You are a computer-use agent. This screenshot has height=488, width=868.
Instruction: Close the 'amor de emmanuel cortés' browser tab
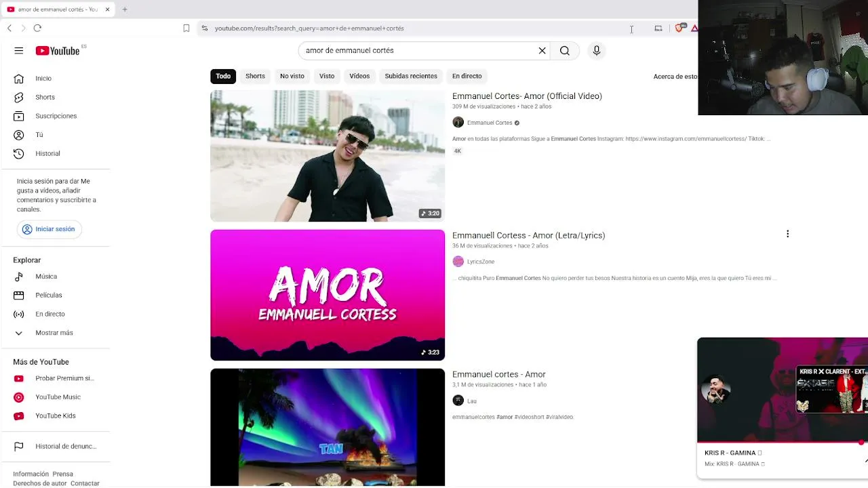107,9
